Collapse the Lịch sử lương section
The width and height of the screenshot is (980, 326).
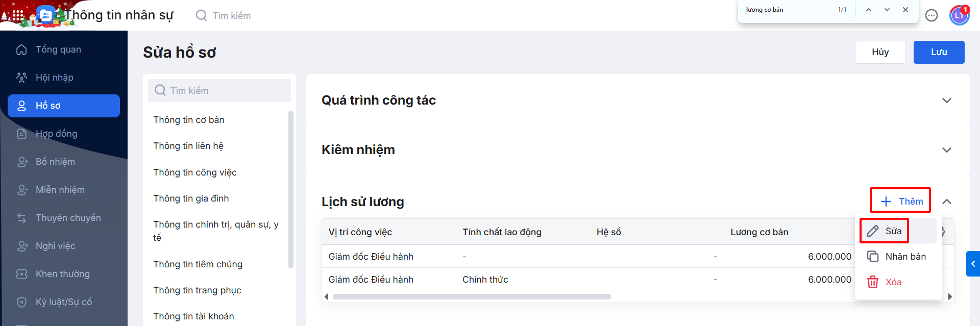point(946,202)
